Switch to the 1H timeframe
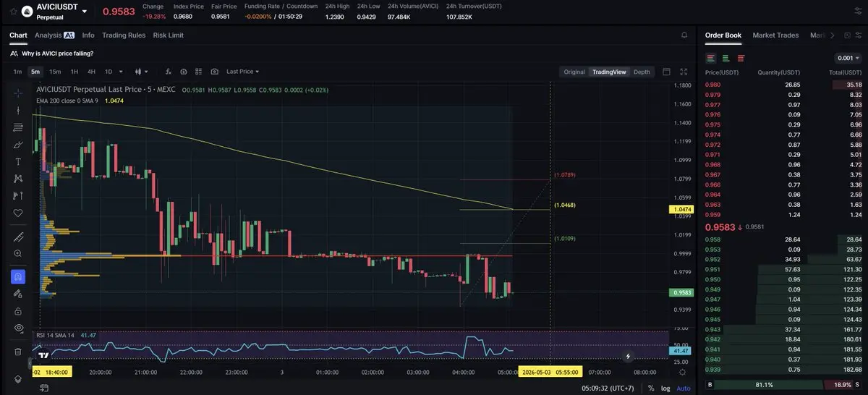The image size is (868, 395). click(x=74, y=72)
